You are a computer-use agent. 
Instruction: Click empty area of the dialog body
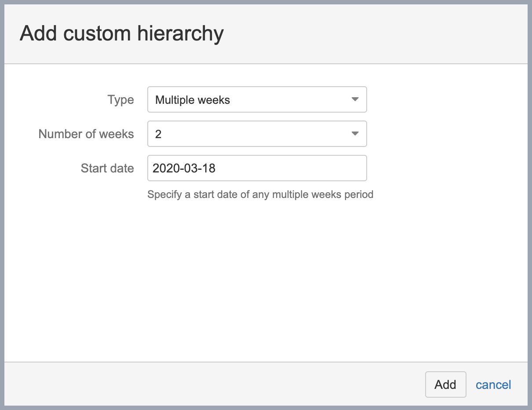(264, 282)
